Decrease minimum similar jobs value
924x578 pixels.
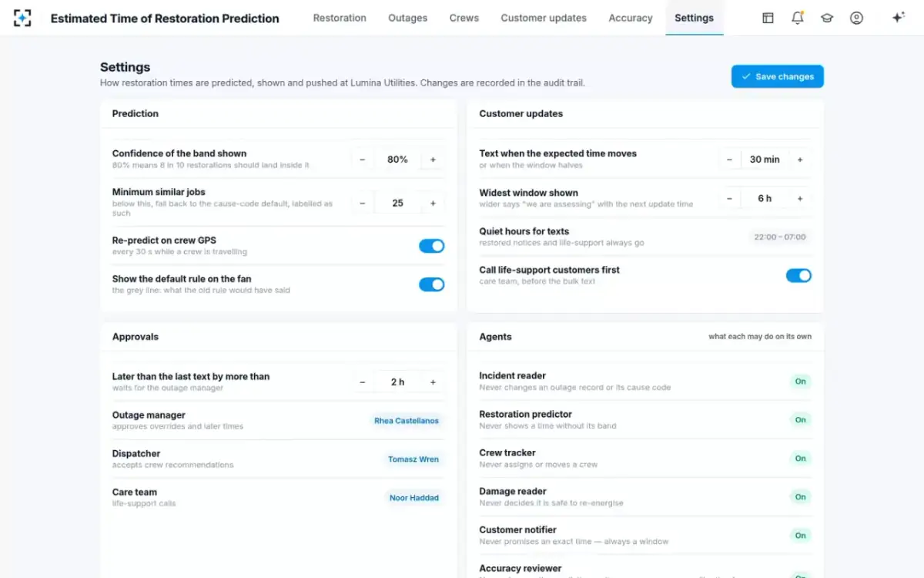pyautogui.click(x=363, y=203)
